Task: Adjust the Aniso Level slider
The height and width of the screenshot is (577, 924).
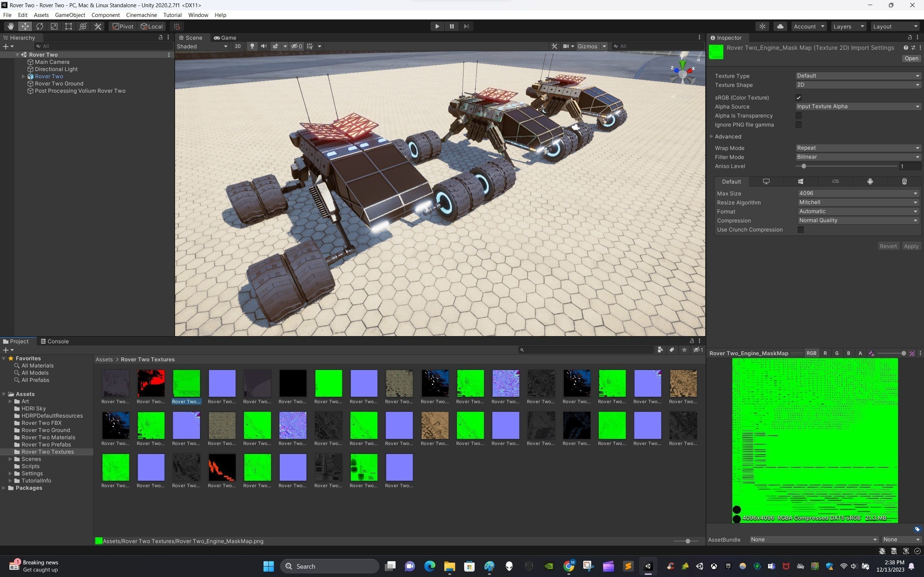Action: pos(804,166)
